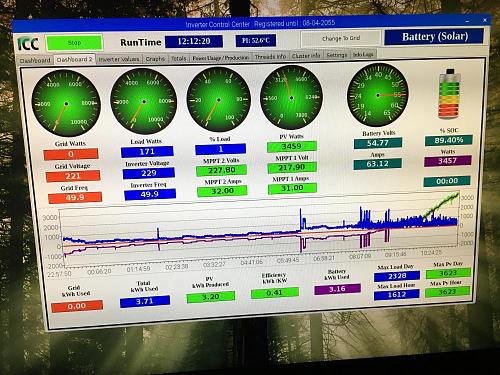Click the Battery Volts gauge dial
The image size is (500, 375).
[378, 95]
